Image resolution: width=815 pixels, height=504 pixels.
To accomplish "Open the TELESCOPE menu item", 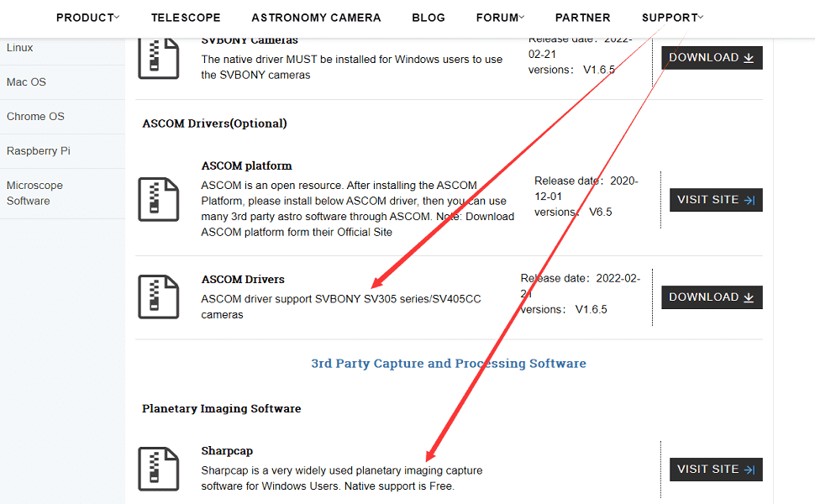I will pyautogui.click(x=186, y=18).
